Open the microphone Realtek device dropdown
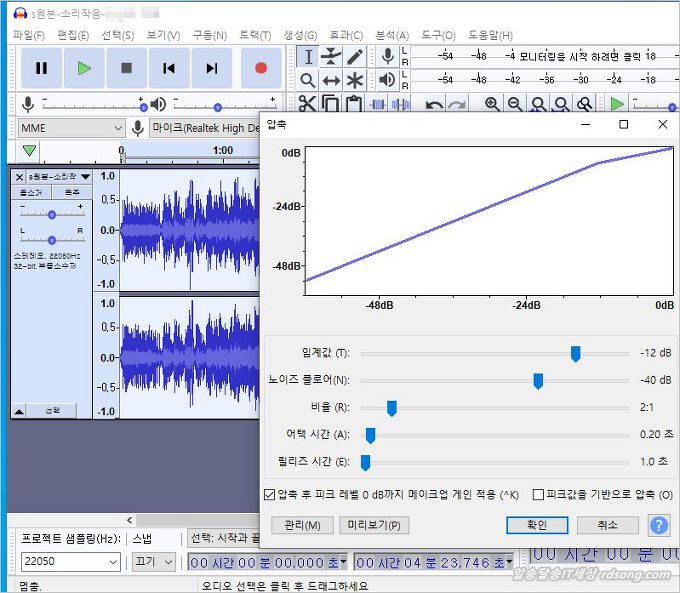 coord(205,128)
